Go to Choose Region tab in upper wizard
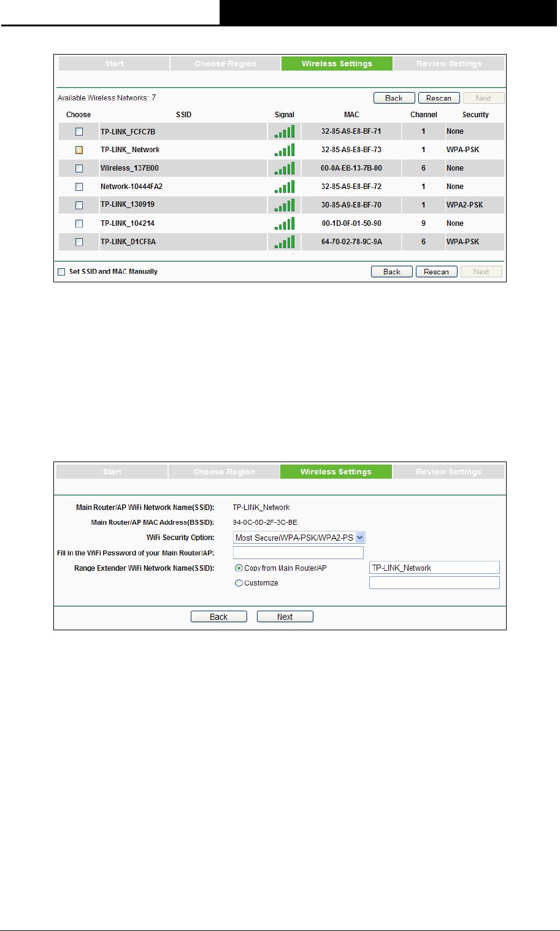560x931 pixels. [226, 64]
